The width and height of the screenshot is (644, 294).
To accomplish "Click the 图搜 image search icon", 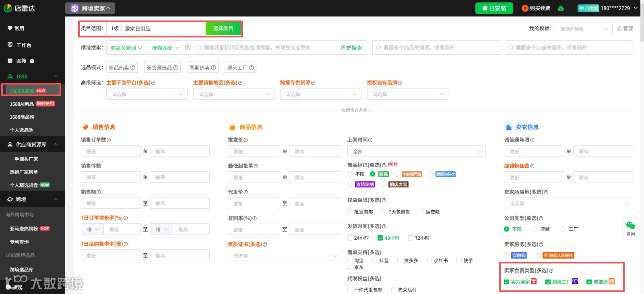I will tap(10, 61).
